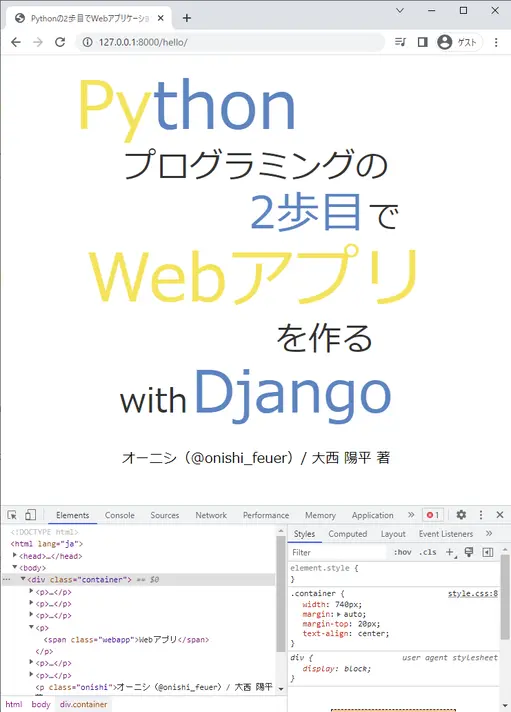Open Chrome three-dot menu
Screen dimensions: 511x712
click(x=496, y=42)
